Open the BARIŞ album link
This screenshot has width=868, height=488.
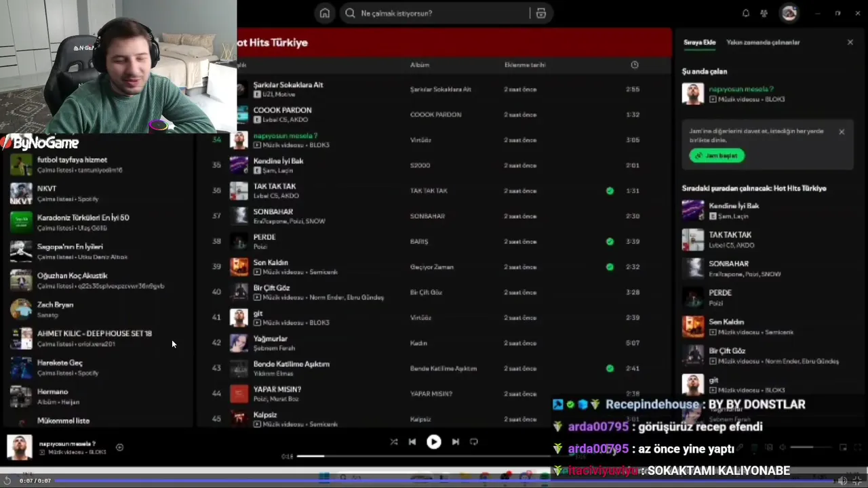point(419,242)
